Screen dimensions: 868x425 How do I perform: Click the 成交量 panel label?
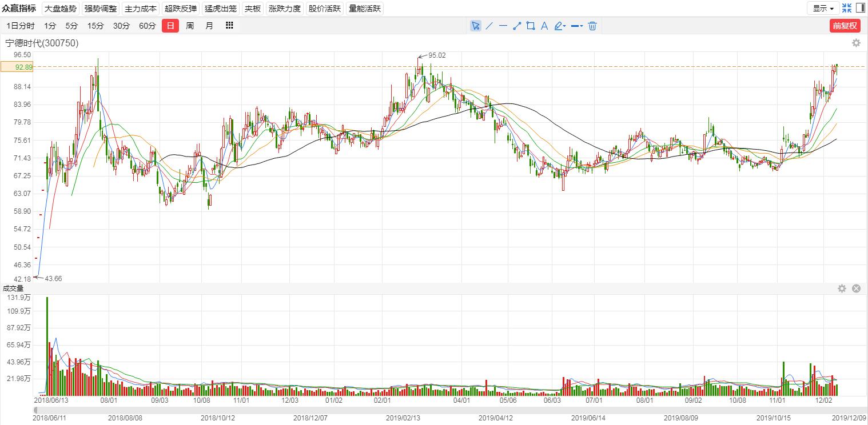(13, 288)
